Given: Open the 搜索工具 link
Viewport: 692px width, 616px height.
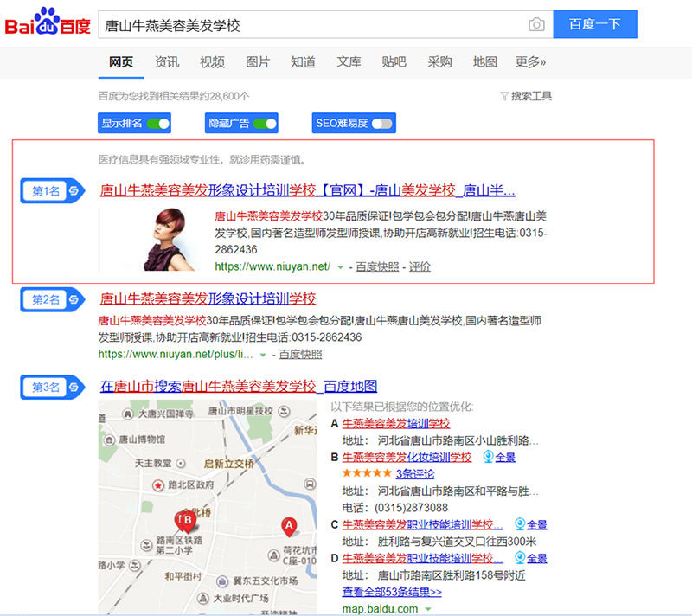Looking at the screenshot, I should tap(531, 96).
